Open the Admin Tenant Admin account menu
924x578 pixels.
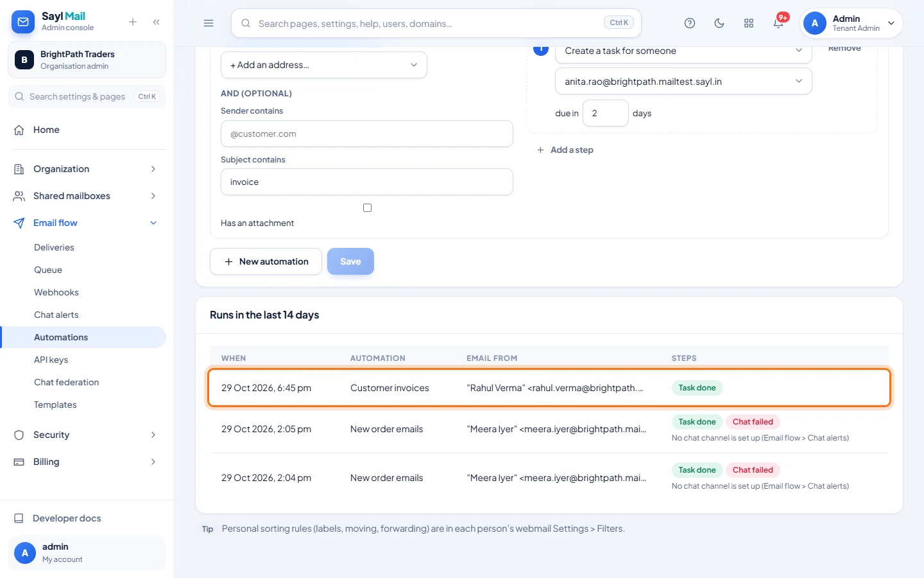point(851,23)
